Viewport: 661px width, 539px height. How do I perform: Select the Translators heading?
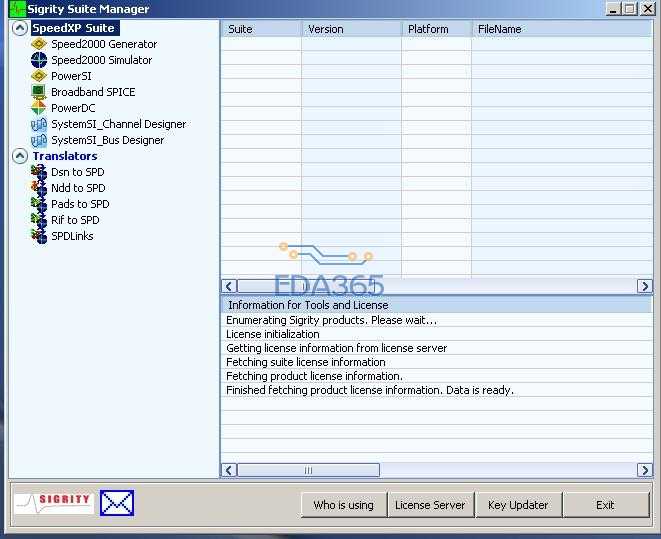coord(65,156)
